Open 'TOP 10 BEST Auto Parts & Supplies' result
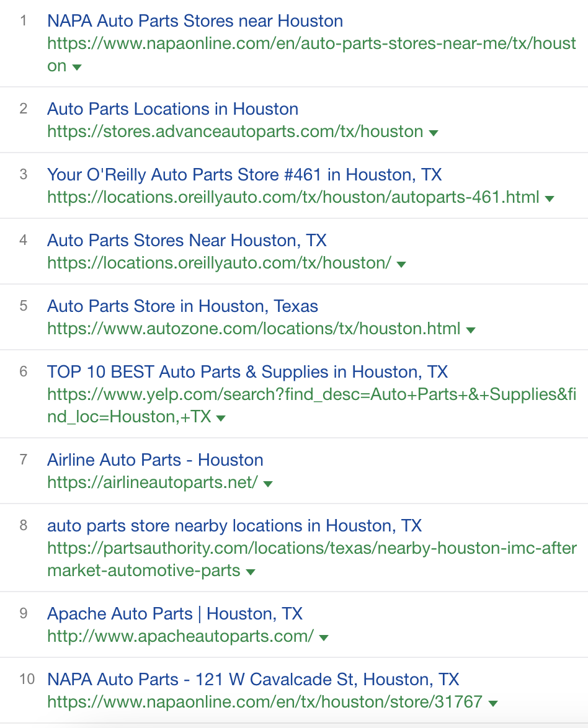This screenshot has height=728, width=588. click(247, 372)
